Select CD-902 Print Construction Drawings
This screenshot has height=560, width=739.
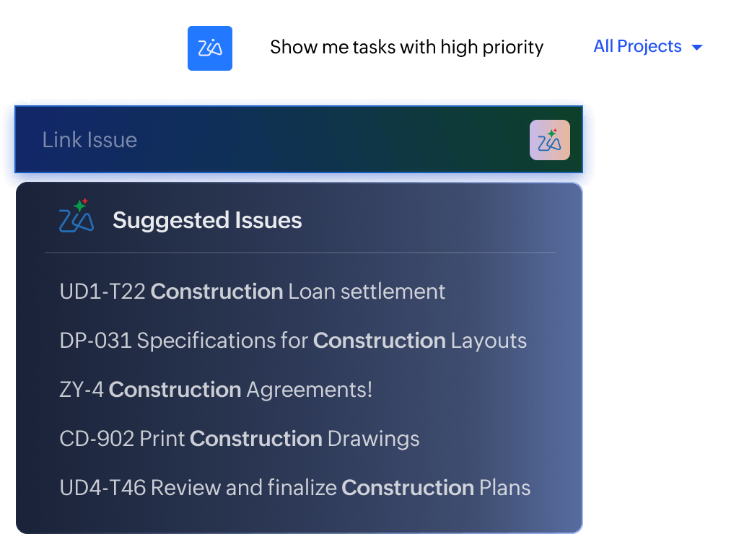(x=238, y=439)
